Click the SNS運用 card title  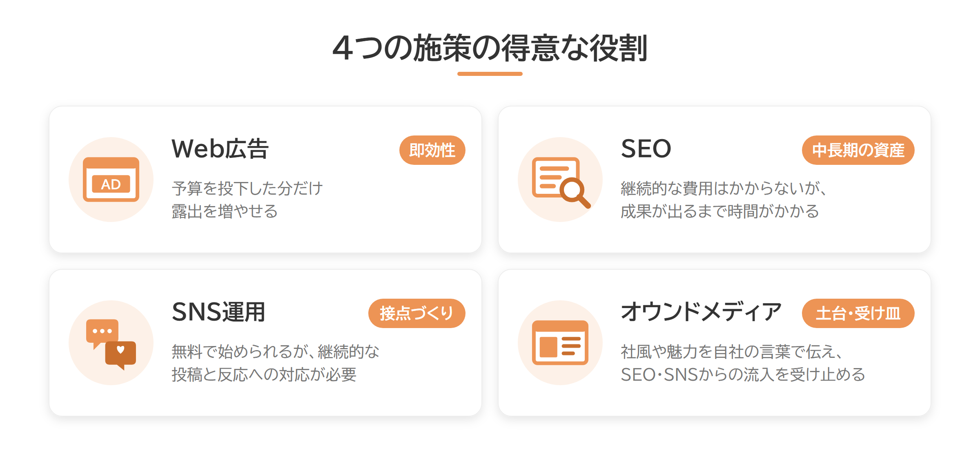tap(219, 312)
